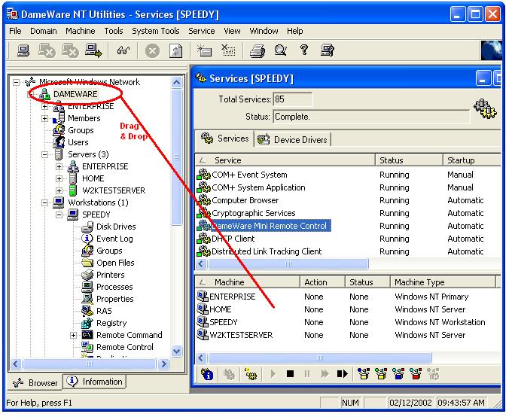This screenshot has width=512, height=420.
Task: Expand the Remote Command node
Action: [74, 335]
